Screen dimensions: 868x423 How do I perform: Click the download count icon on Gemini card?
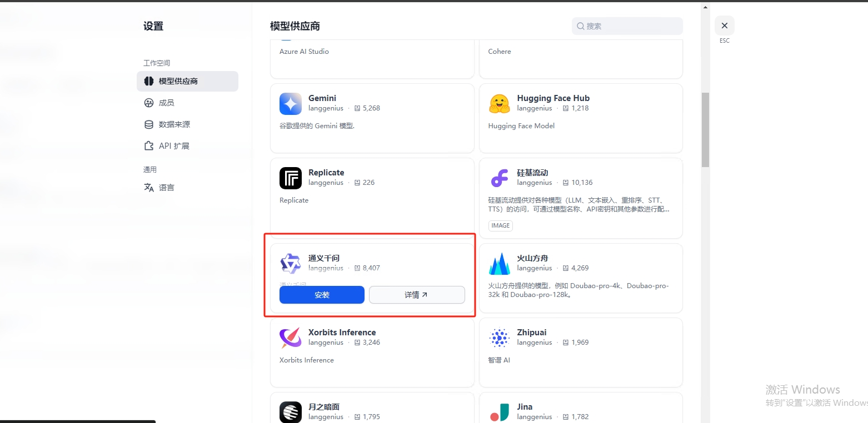(357, 108)
